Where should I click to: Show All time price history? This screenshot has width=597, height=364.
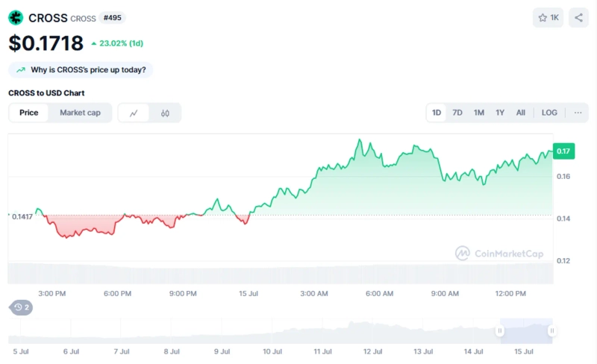coord(520,113)
